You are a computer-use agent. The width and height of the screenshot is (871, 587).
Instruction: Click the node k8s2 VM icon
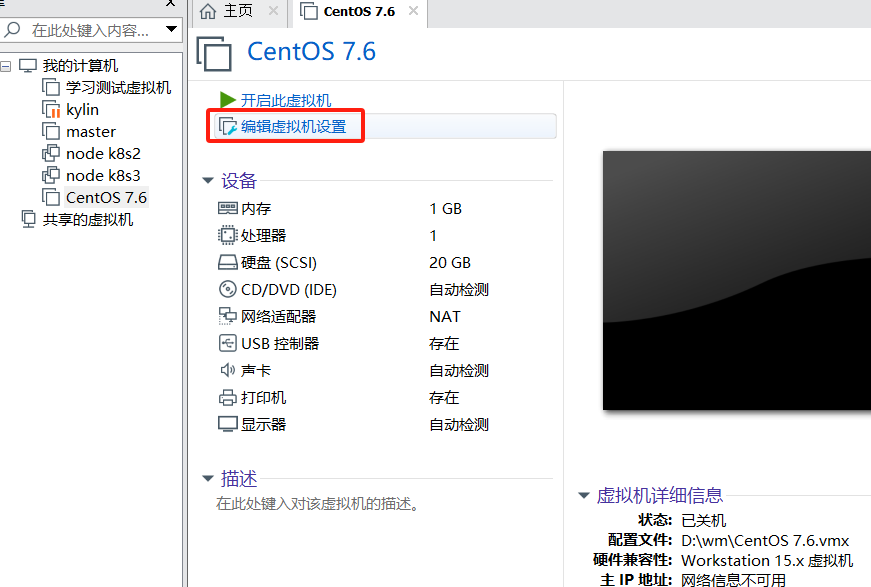[x=51, y=153]
